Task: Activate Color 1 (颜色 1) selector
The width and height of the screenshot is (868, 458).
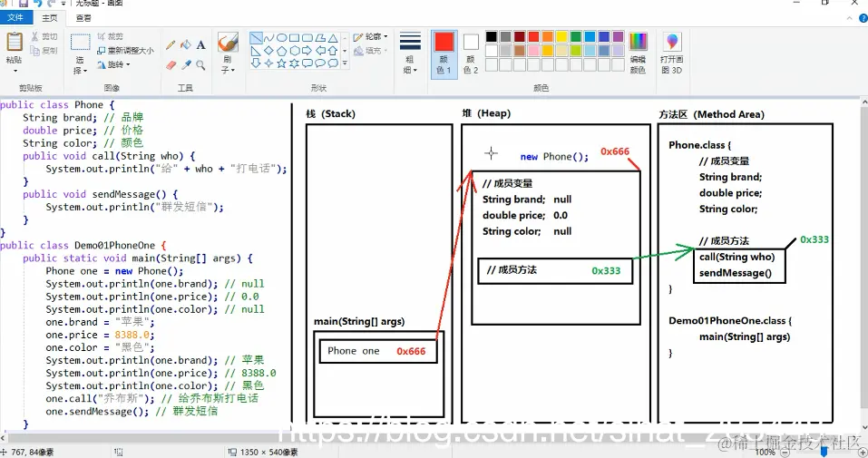Action: (x=444, y=54)
